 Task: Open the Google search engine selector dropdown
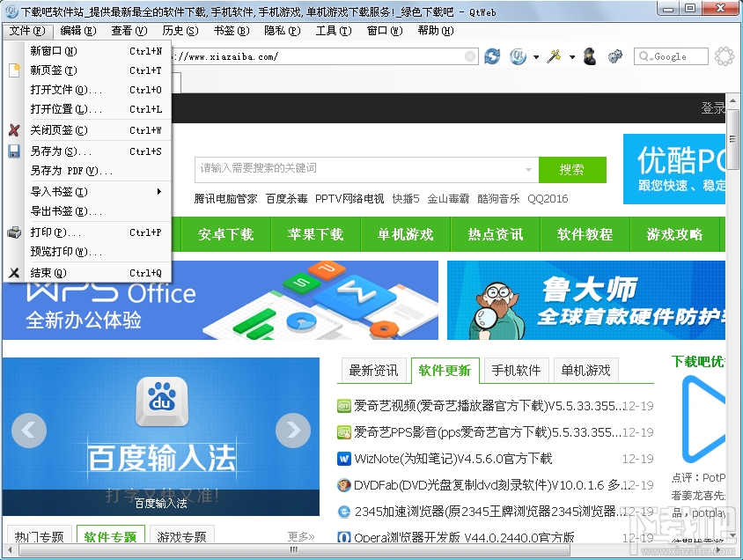649,58
